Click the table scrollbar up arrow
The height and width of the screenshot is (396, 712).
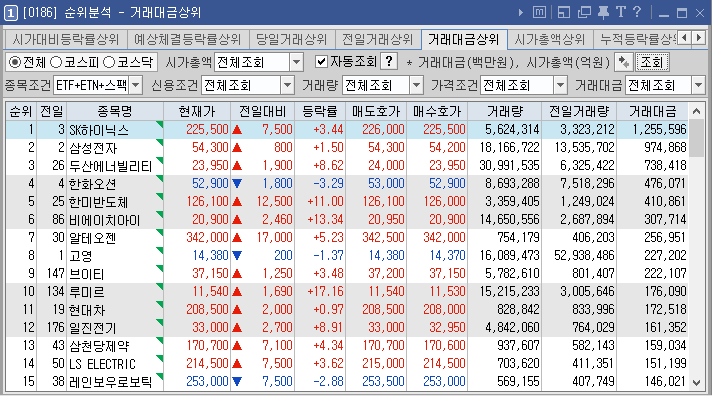tap(697, 111)
